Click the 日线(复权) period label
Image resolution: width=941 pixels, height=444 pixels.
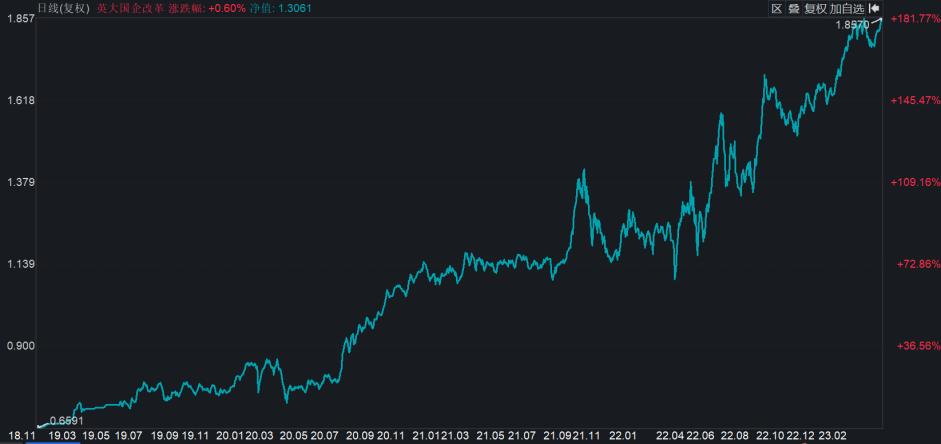click(x=64, y=8)
